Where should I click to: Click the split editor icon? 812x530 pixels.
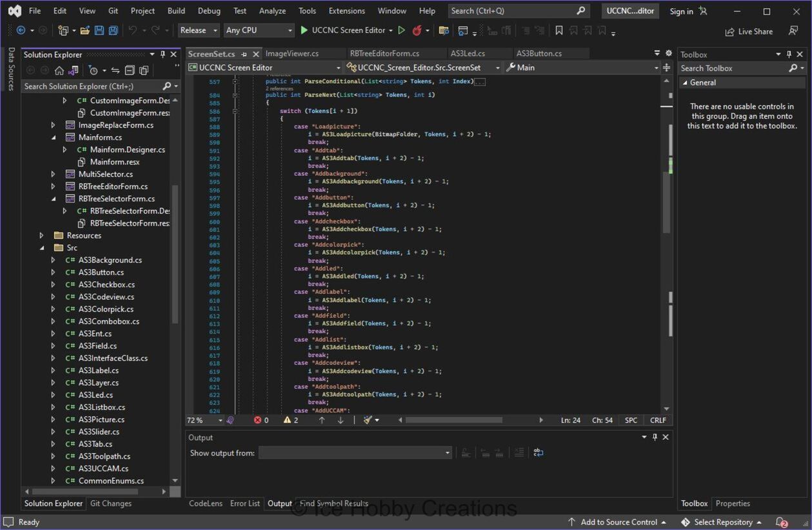pyautogui.click(x=666, y=67)
